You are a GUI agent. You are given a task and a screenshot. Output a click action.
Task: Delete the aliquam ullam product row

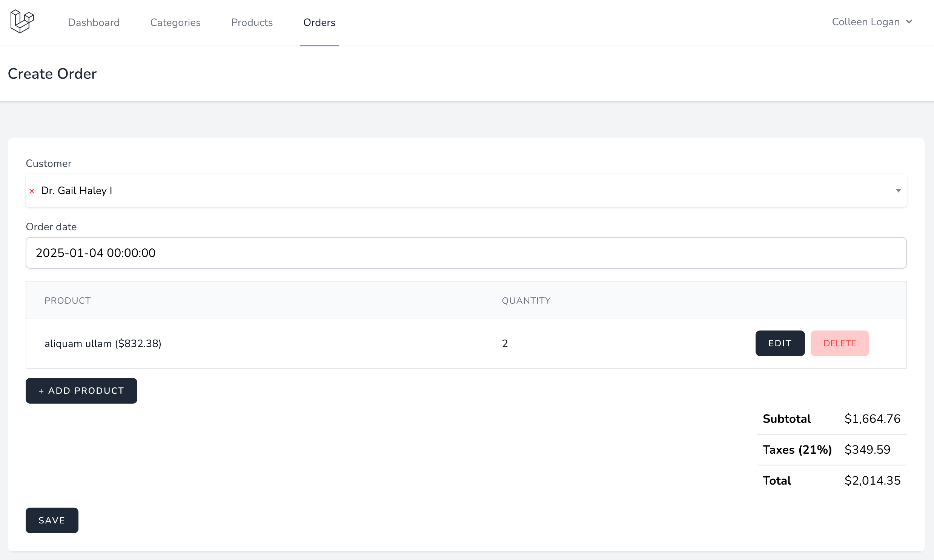tap(839, 343)
